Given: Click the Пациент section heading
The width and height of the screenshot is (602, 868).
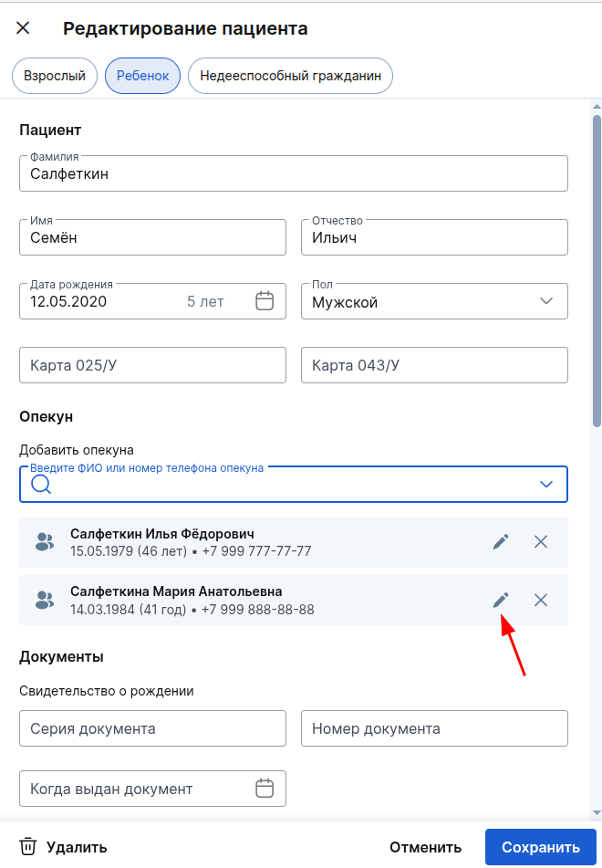Looking at the screenshot, I should coord(50,131).
